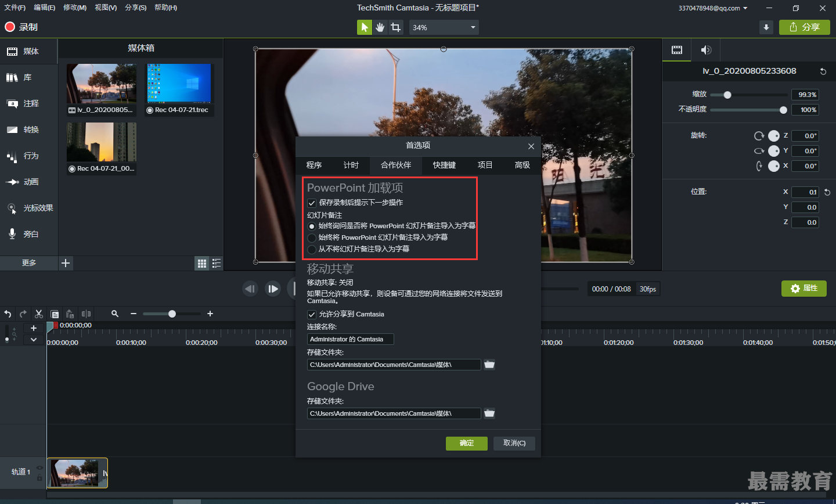Viewport: 836px width, 504px height.
Task: Edit the connection name field
Action: 351,339
